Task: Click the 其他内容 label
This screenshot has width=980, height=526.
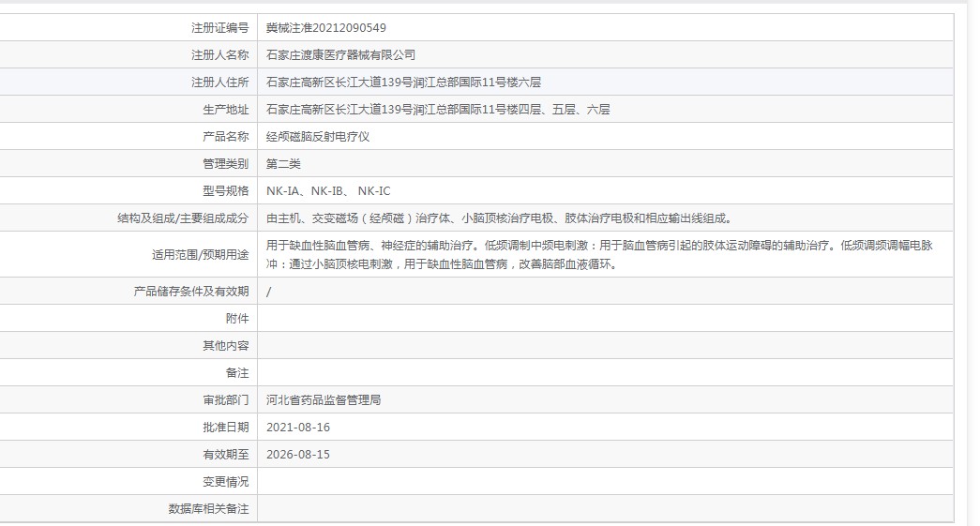Action: [226, 345]
